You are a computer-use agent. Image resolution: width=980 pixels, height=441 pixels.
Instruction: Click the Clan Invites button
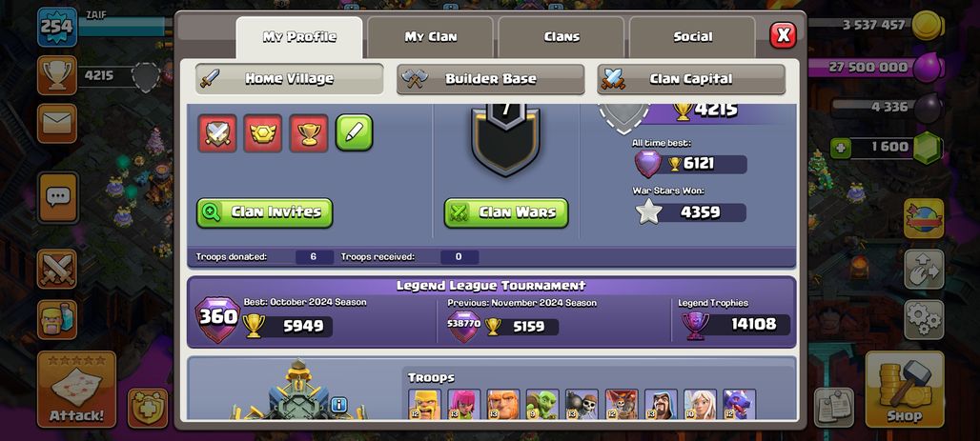click(x=264, y=212)
